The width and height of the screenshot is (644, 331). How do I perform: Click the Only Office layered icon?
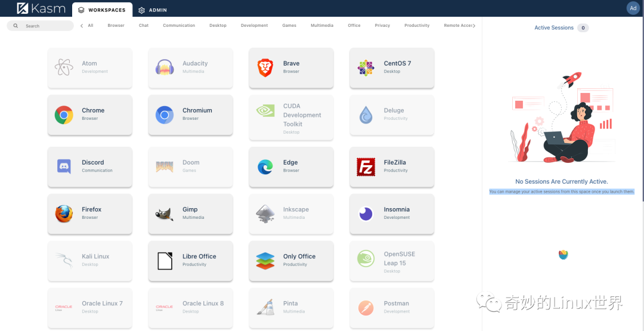pos(265,261)
